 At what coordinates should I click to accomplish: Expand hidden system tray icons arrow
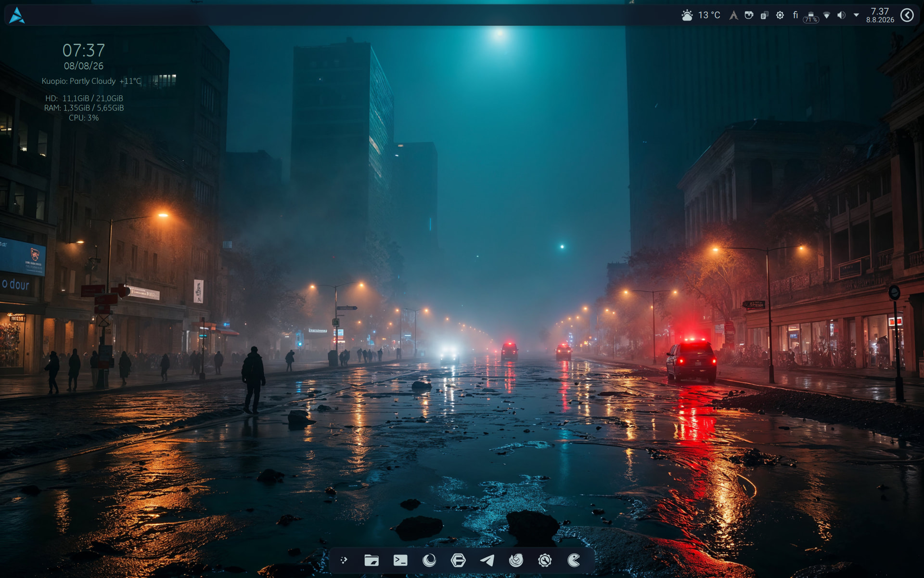click(x=856, y=15)
